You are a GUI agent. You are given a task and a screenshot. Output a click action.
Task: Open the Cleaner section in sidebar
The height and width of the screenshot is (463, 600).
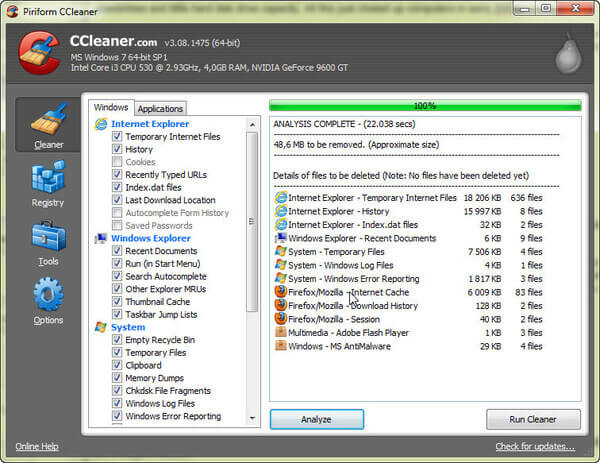48,125
